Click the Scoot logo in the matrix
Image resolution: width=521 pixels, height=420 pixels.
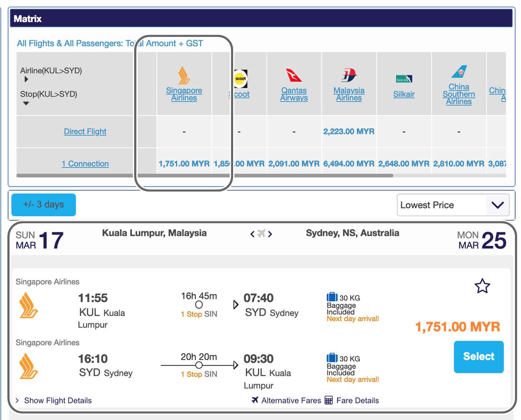(x=241, y=79)
